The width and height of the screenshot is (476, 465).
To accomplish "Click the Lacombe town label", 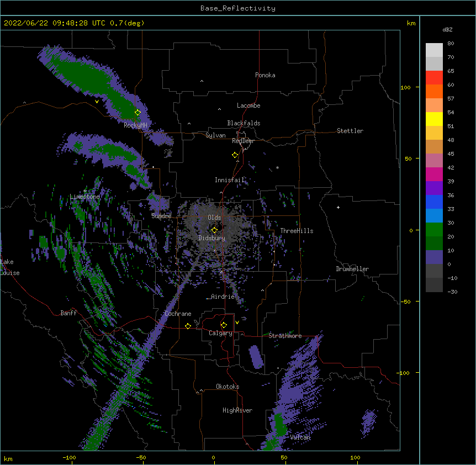I will click(248, 105).
